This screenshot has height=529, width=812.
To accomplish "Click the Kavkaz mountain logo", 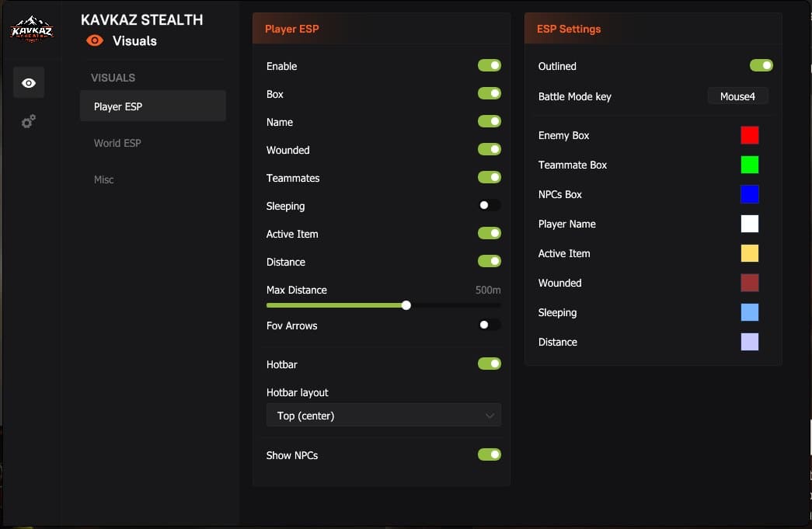I will (32, 29).
